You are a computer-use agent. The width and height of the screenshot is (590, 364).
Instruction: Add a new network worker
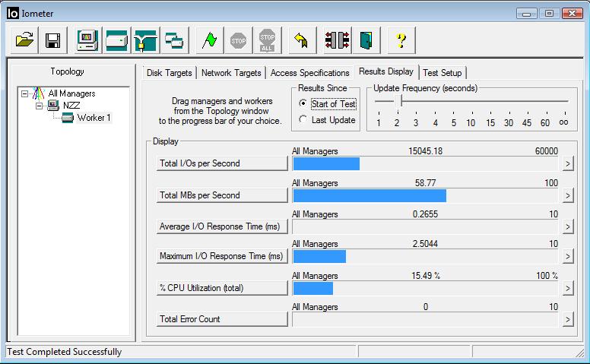tap(146, 40)
